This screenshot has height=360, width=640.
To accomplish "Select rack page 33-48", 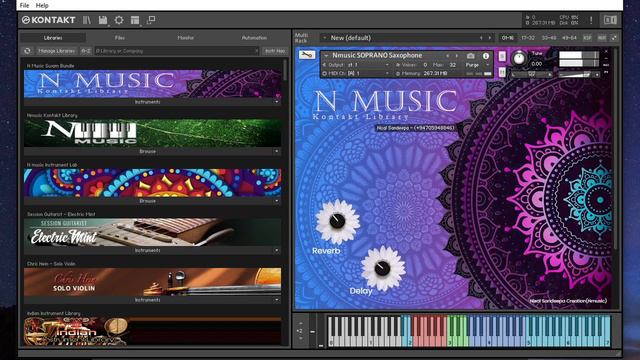I will tap(549, 38).
